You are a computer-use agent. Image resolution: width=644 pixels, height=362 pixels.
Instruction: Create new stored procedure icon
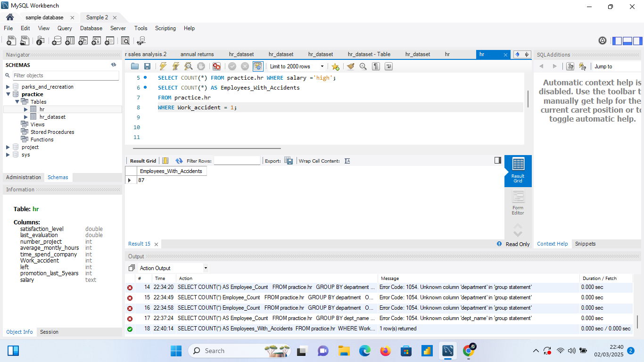click(96, 41)
